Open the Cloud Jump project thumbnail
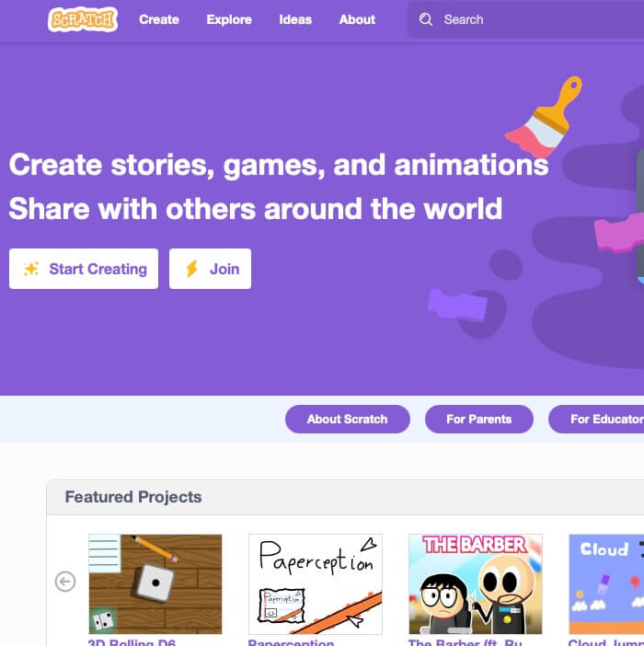 606,584
